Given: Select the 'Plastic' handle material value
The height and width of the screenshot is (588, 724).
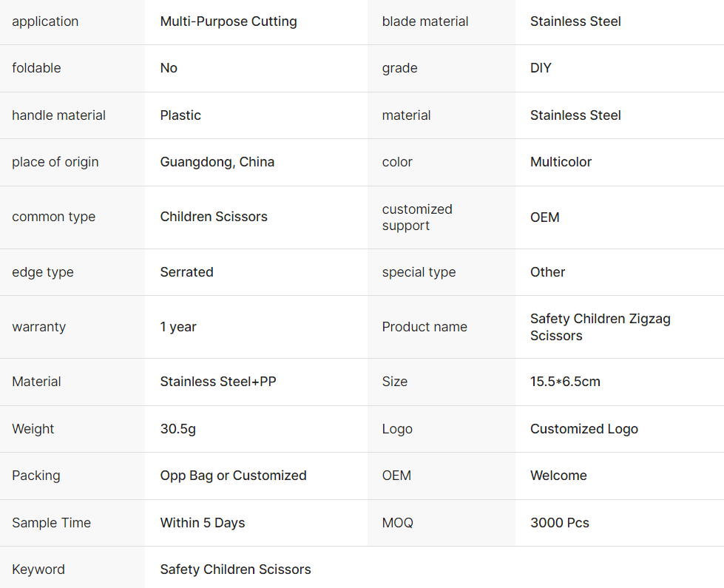Looking at the screenshot, I should (x=180, y=115).
